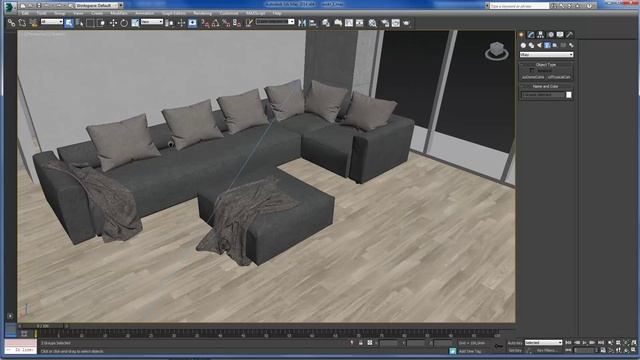Open the Schematic View

pyautogui.click(x=360, y=23)
